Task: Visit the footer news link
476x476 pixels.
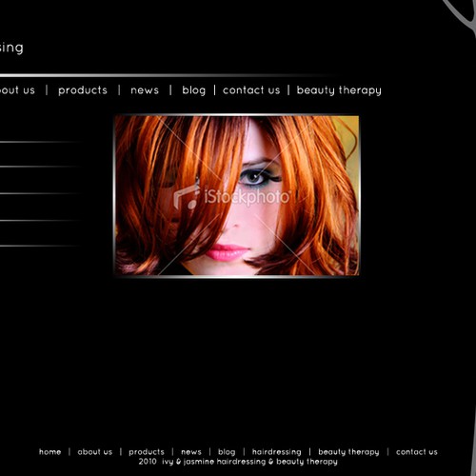Action: click(x=191, y=452)
